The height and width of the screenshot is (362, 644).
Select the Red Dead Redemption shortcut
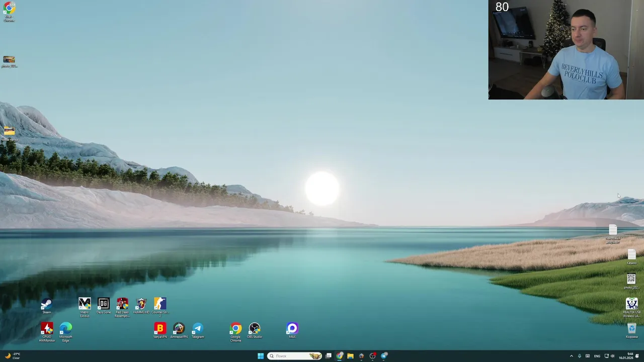(122, 307)
